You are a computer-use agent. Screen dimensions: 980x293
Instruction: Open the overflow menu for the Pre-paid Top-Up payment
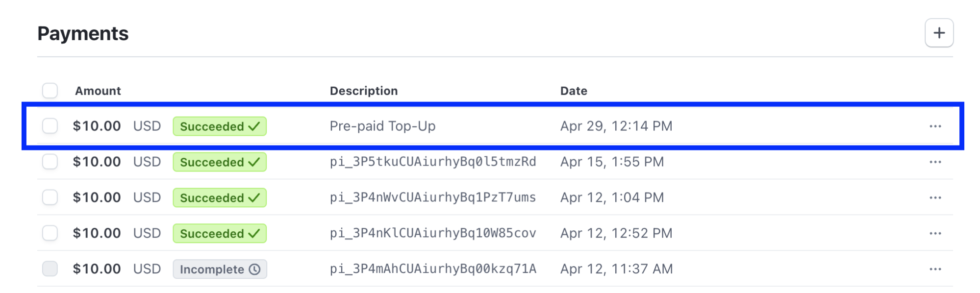(935, 126)
